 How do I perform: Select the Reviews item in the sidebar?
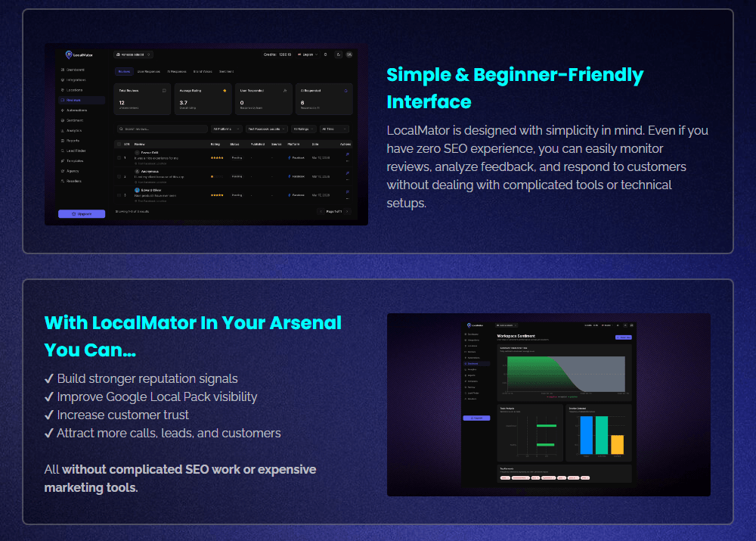81,101
